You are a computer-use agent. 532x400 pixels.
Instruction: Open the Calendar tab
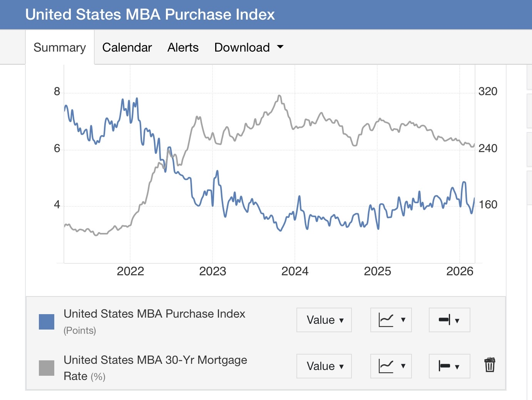point(127,47)
